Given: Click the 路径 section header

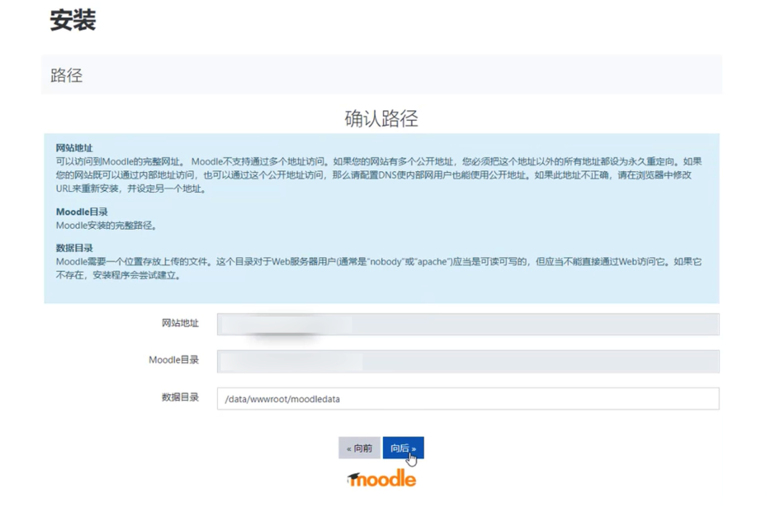Looking at the screenshot, I should tap(66, 75).
